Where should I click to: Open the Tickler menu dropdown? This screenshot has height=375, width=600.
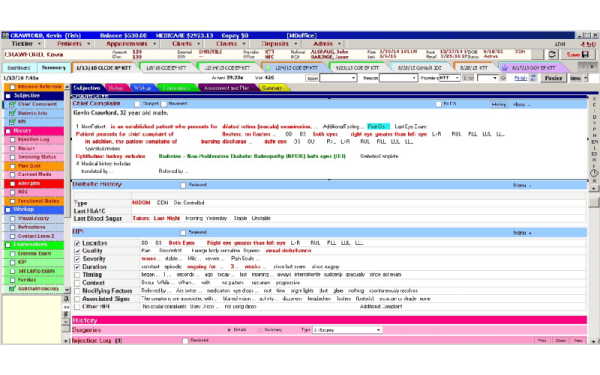[26, 44]
